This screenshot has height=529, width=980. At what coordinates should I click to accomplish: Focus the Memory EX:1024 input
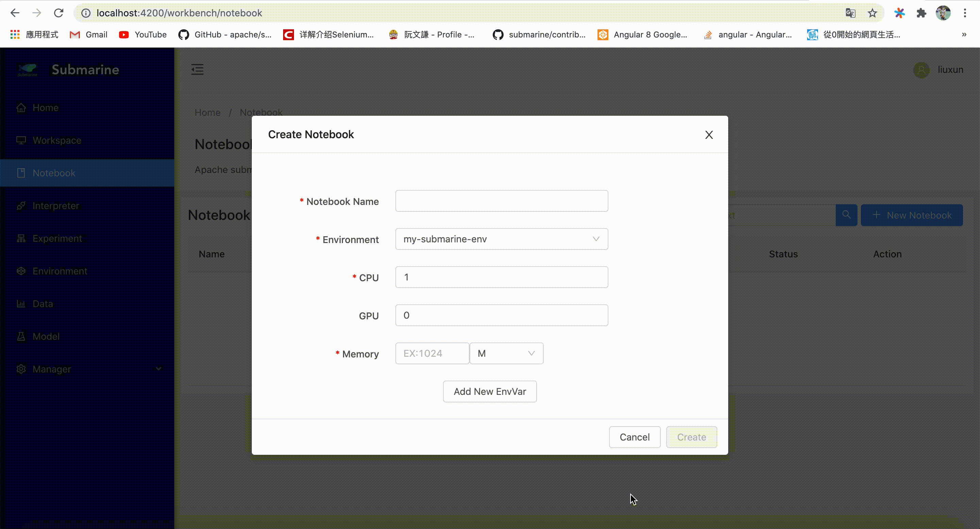pyautogui.click(x=432, y=353)
